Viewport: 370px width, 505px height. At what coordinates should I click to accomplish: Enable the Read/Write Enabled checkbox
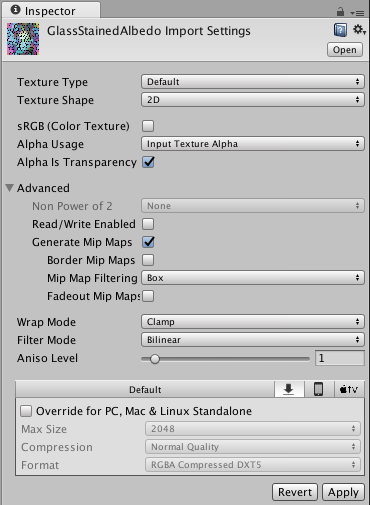click(148, 224)
